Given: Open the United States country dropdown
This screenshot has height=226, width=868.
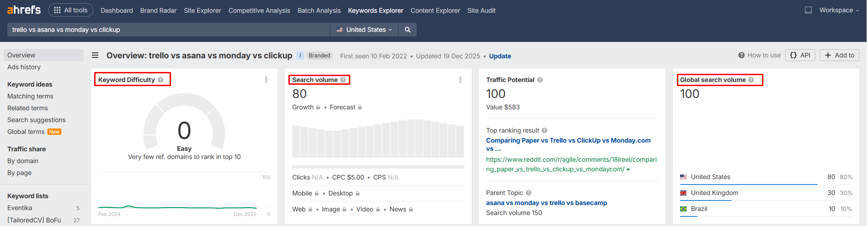Looking at the screenshot, I should pos(364,30).
